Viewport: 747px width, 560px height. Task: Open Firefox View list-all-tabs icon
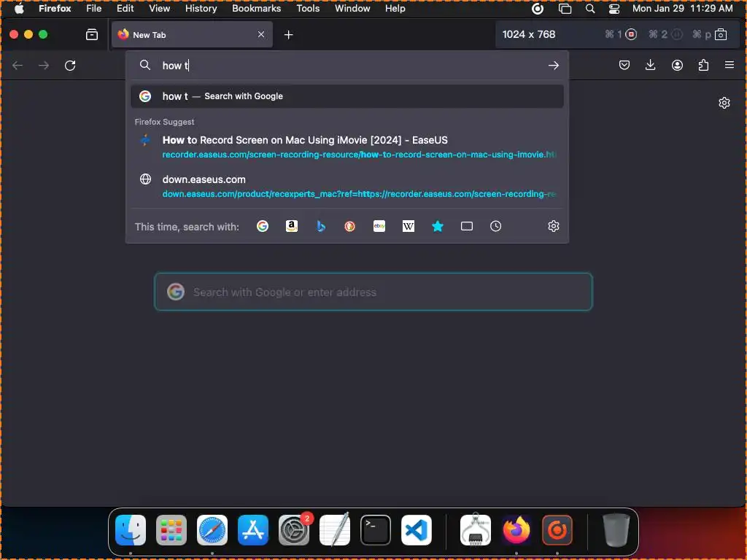click(x=91, y=34)
